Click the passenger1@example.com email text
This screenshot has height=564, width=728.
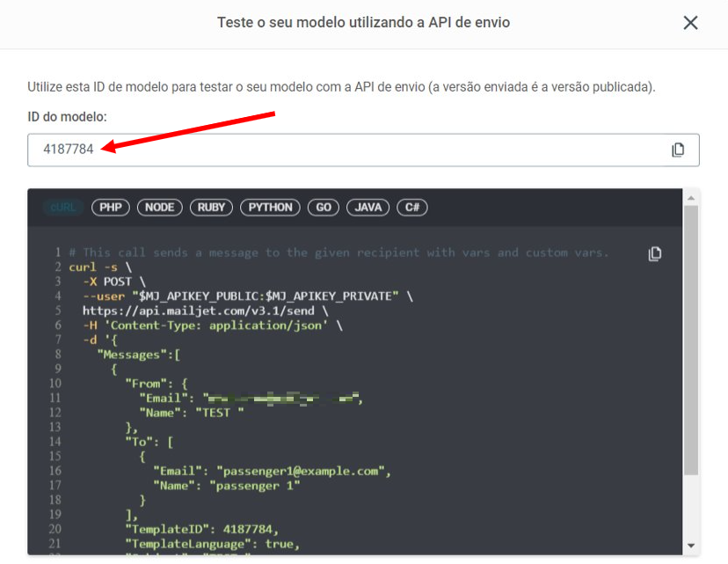point(300,471)
